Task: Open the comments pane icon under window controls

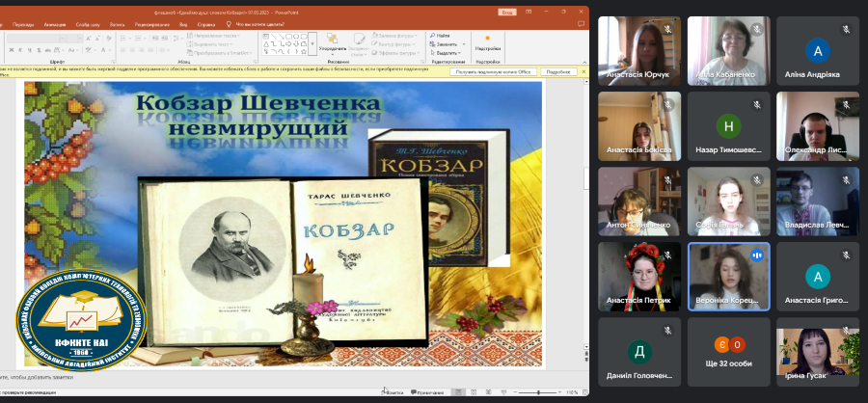Action: (x=581, y=24)
